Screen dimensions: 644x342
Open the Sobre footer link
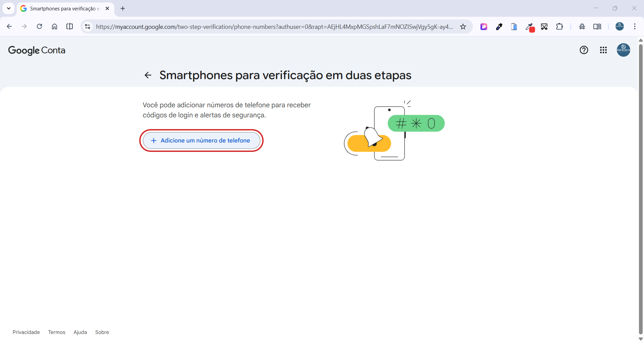coord(102,332)
